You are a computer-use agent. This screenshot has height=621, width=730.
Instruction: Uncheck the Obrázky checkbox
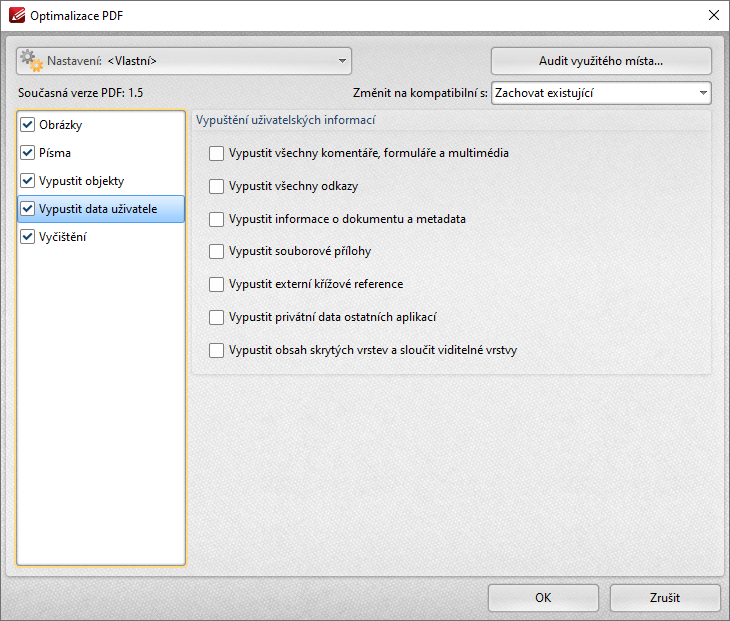[x=27, y=124]
